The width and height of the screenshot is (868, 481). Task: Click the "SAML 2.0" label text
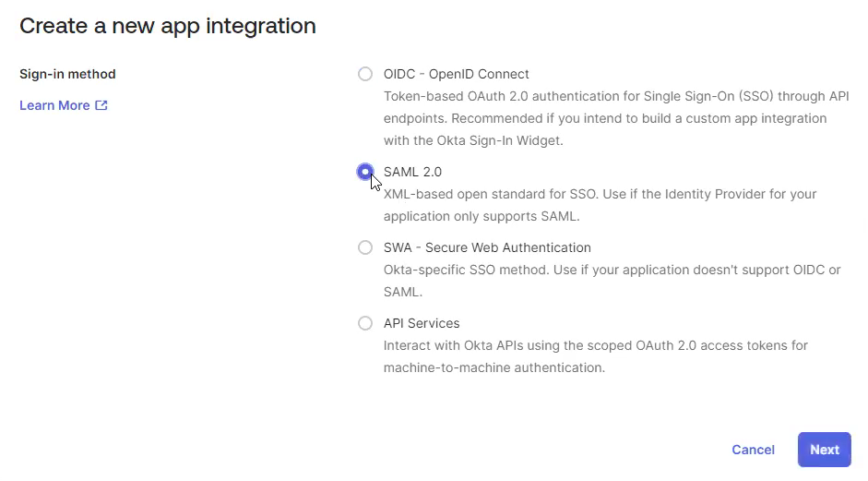coord(412,172)
